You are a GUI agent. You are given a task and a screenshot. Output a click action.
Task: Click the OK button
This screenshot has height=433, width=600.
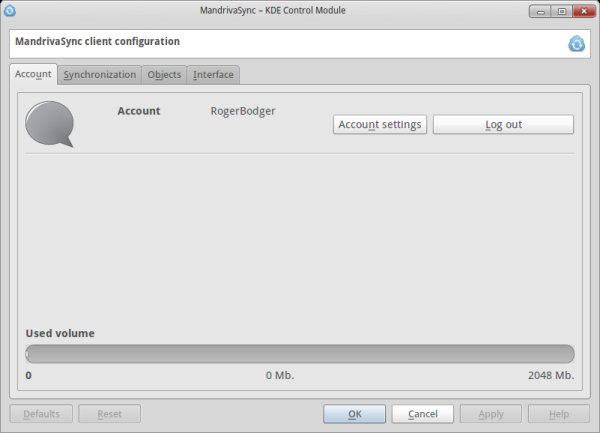coord(354,414)
